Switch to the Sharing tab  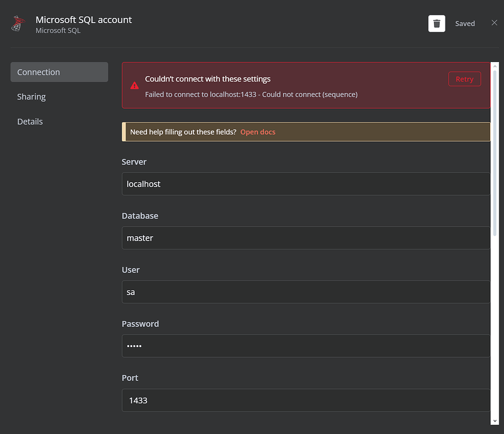[x=31, y=97]
